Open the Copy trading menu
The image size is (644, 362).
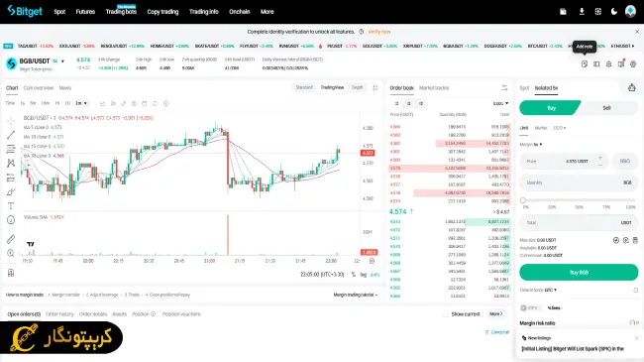point(162,12)
